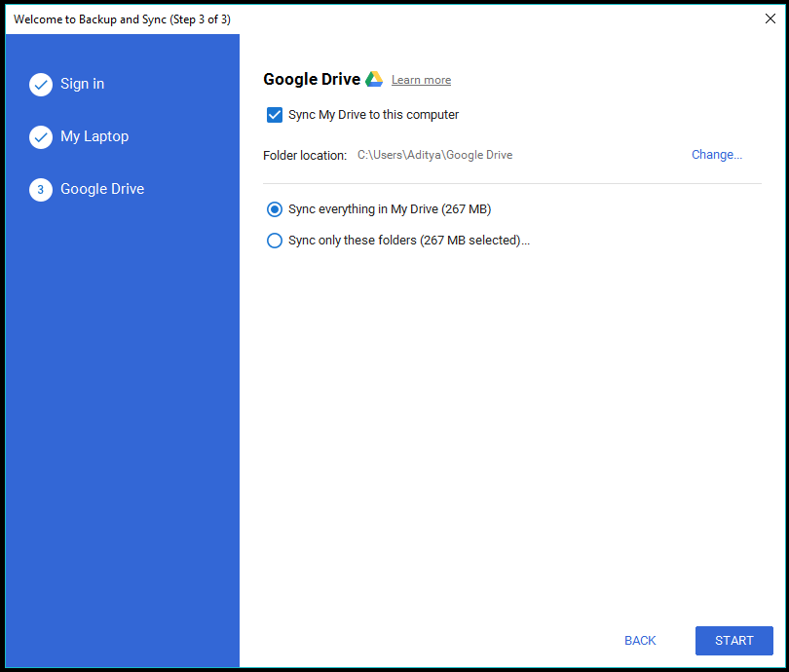Viewport: 789px width, 672px height.
Task: Select the Google Drive step in sidebar
Action: [x=102, y=189]
